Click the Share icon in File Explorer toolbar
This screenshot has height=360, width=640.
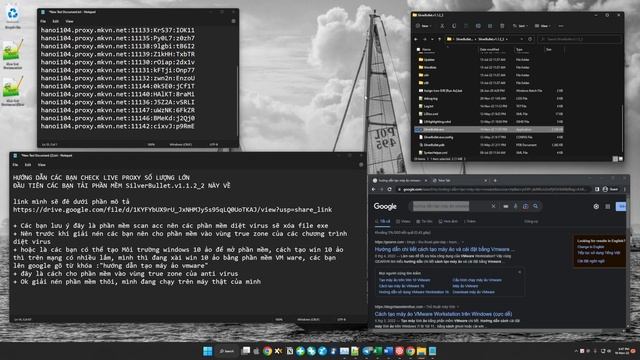click(490, 26)
